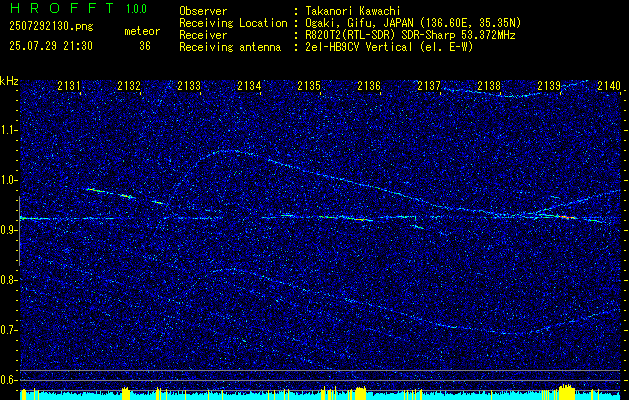Viewport: 629px width, 400px height.
Task: Click the kHz axis unit label
Action: click(x=9, y=81)
